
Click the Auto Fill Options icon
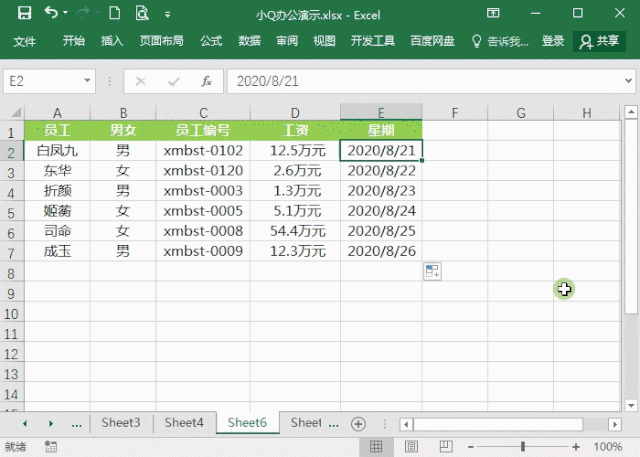432,271
